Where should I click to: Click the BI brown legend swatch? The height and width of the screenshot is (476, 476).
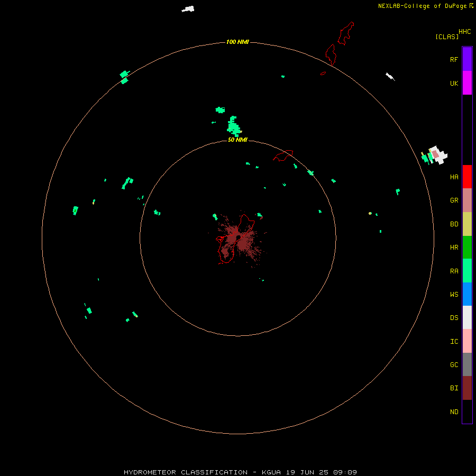point(467,388)
